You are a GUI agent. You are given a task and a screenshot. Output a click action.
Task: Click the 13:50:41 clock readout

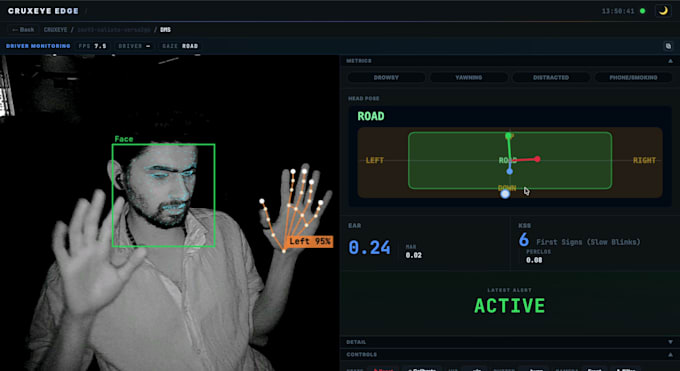pos(618,11)
